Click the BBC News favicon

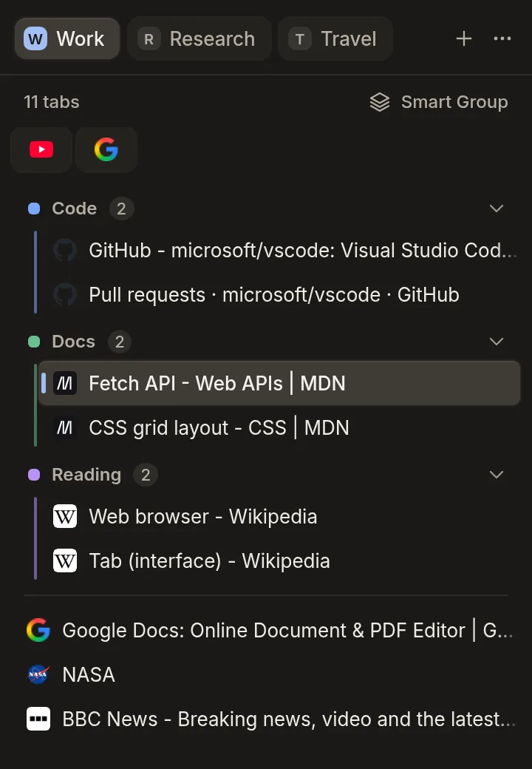click(x=38, y=719)
